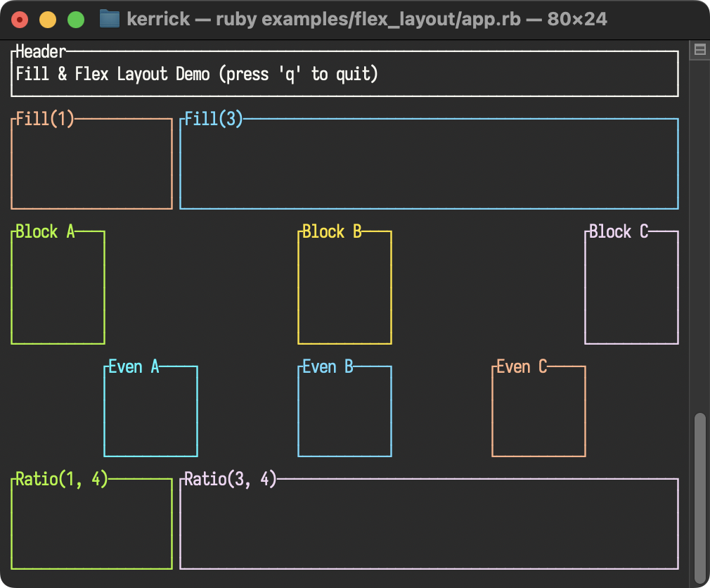Click the 'Header' box title
This screenshot has height=588, width=710.
tap(41, 51)
